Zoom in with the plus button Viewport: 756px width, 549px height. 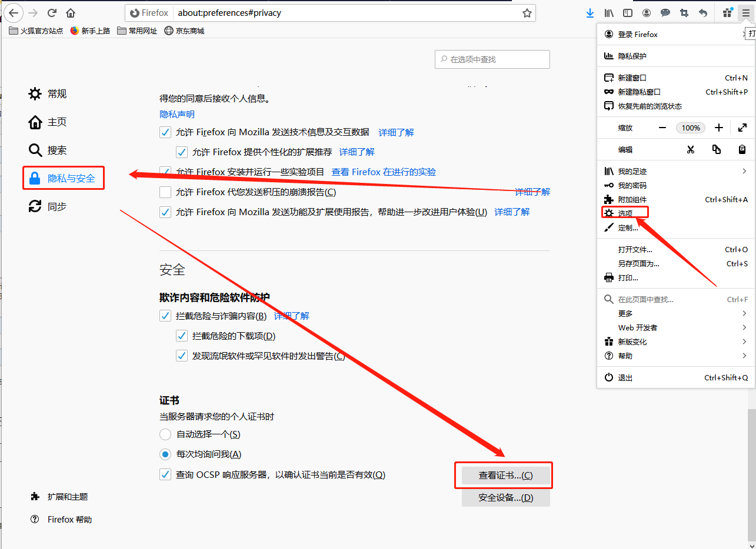(x=718, y=128)
